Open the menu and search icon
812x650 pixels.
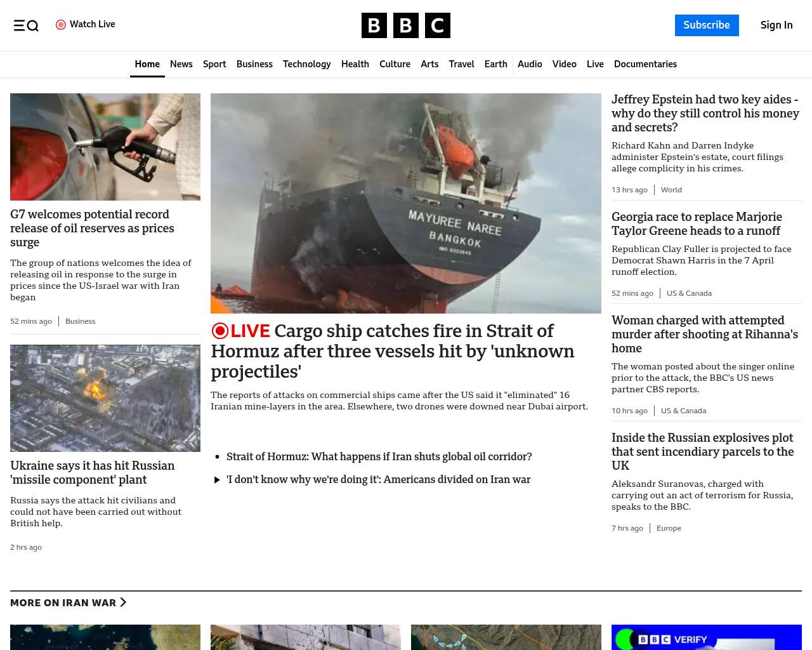[26, 25]
